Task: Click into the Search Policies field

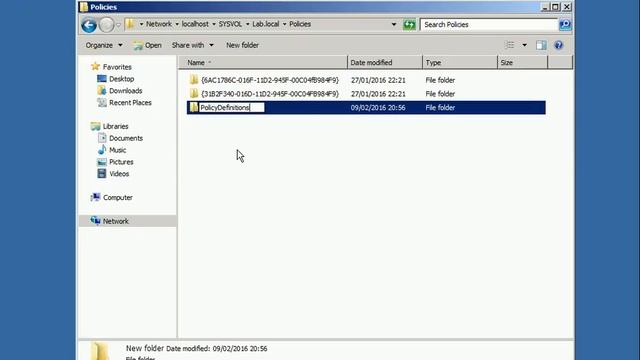Action: (489, 24)
